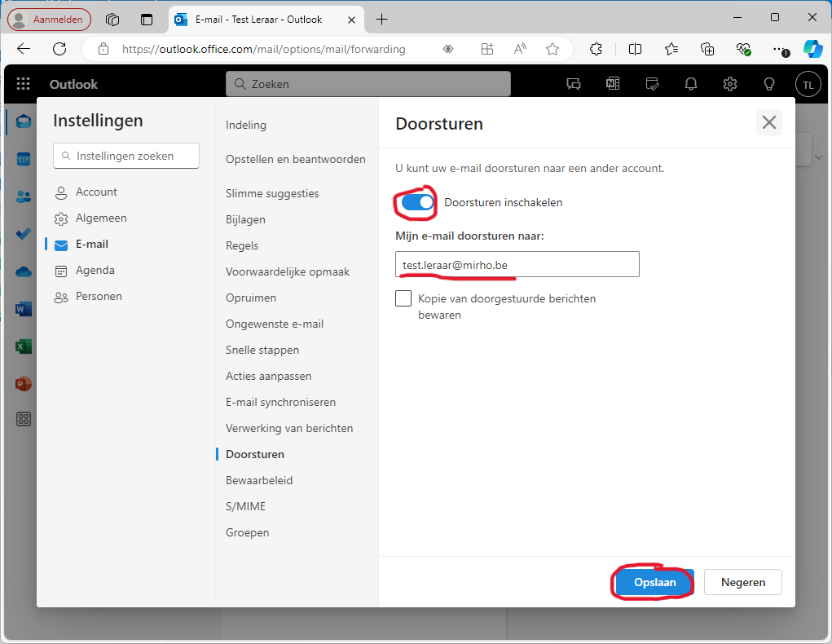
Task: Open the settings gear in Outlook header
Action: coord(730,84)
